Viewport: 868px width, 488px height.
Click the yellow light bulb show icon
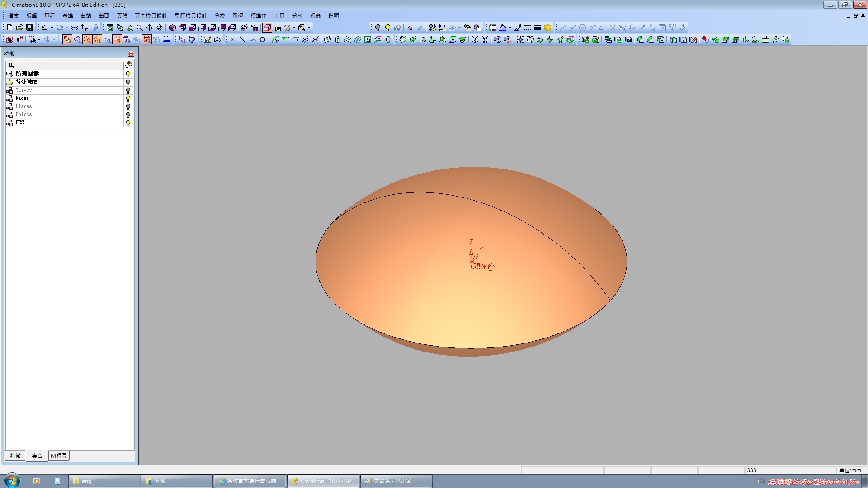[387, 28]
